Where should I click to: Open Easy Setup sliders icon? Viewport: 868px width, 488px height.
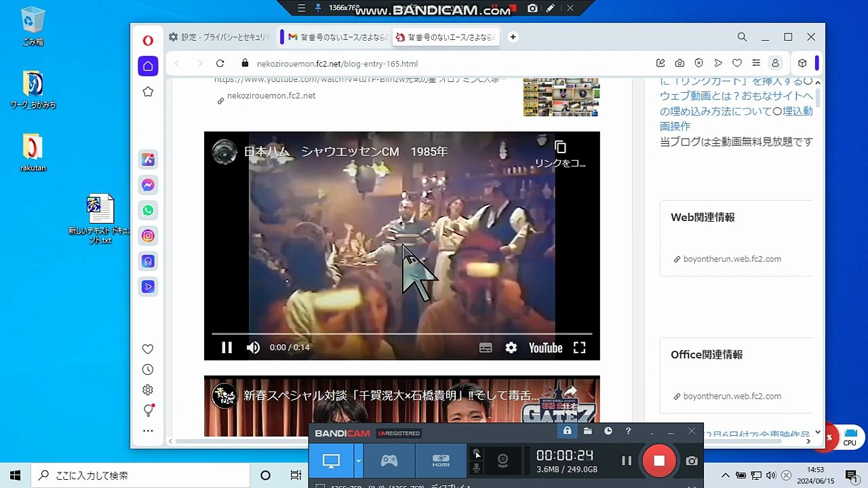point(756,64)
